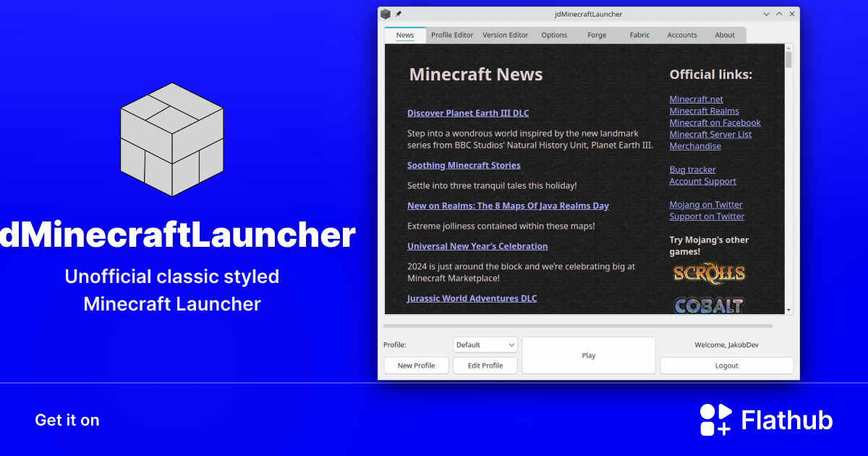
Task: Click the down arrow on the news scrollbar
Action: tap(788, 310)
